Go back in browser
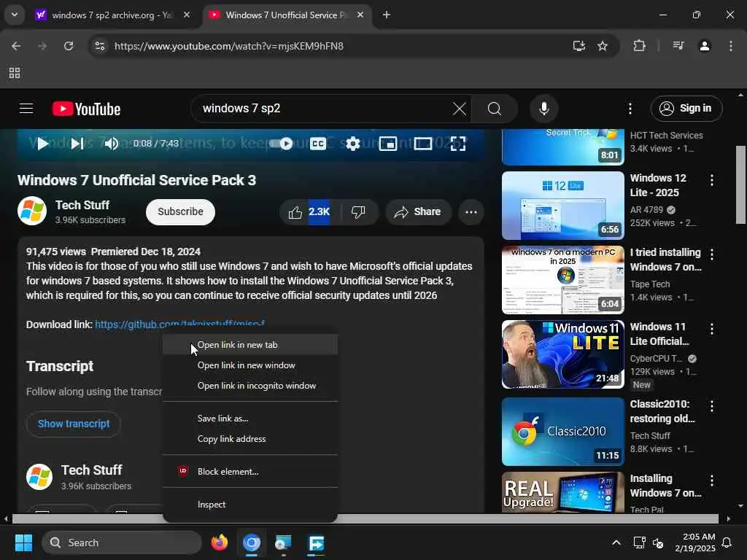Screen dimensions: 747x560 coord(16,46)
